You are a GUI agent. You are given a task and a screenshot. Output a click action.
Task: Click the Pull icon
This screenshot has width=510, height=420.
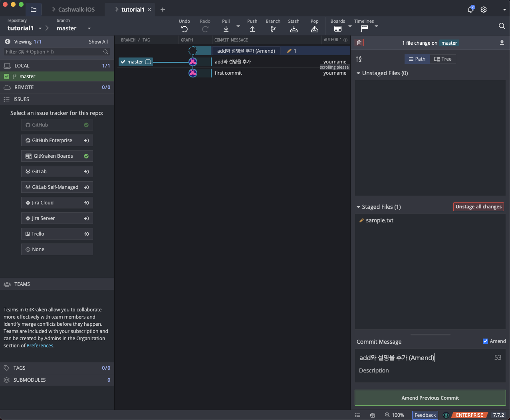[226, 29]
